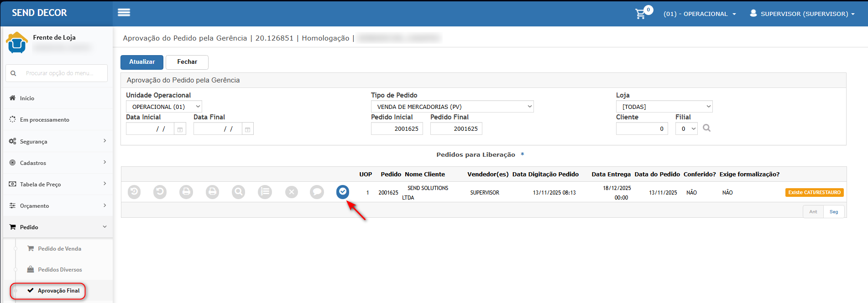Toggle the hamburger sidebar menu icon
868x303 pixels.
(124, 13)
